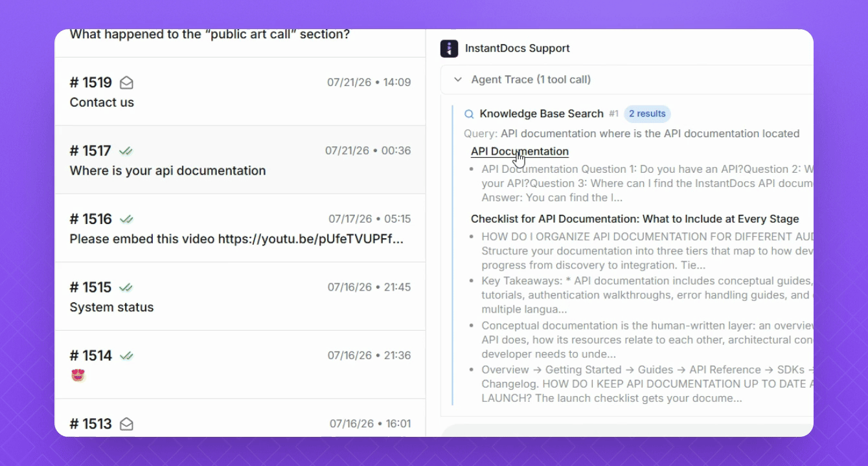Click the double checkmark icon on ticket #1515
Viewport: 868px width, 466px height.
[x=126, y=287]
